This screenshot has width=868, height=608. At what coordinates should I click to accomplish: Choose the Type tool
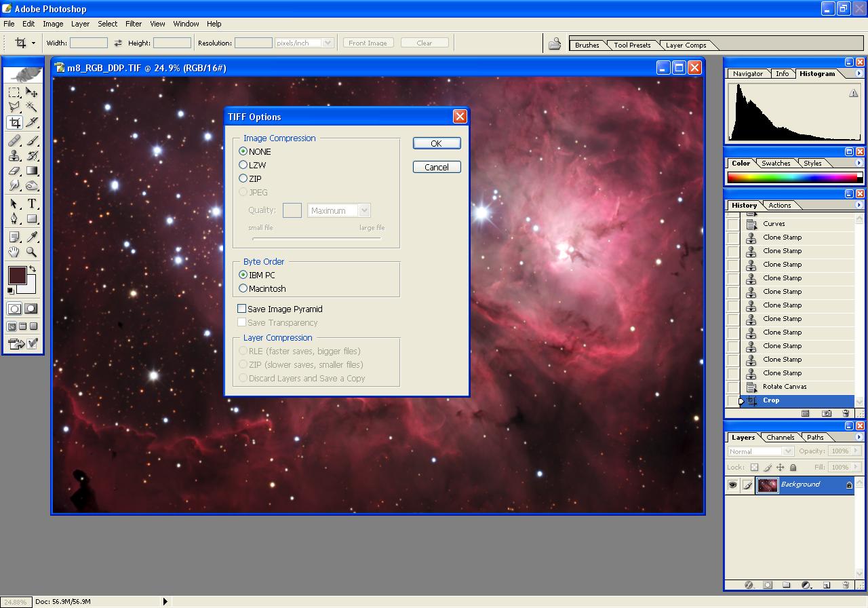(x=32, y=204)
